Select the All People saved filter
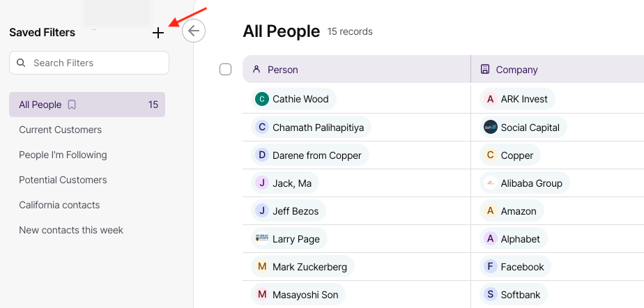644x308 pixels. click(x=87, y=105)
